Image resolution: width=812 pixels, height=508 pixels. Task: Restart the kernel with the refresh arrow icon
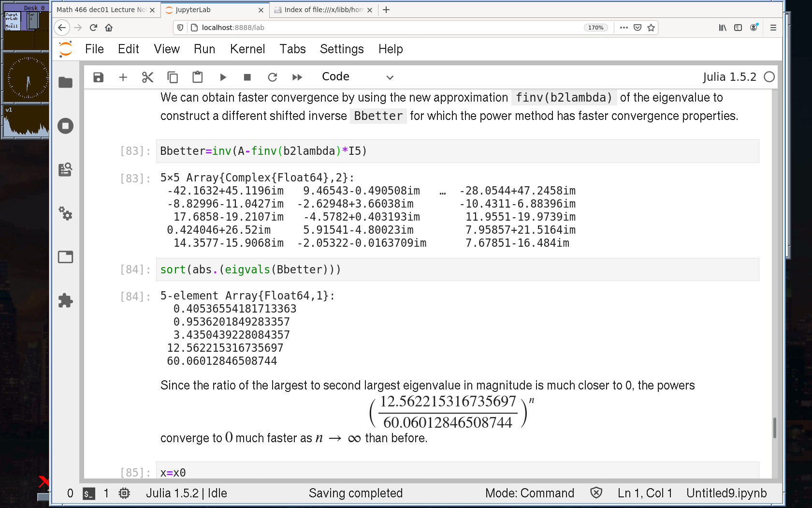[273, 77]
